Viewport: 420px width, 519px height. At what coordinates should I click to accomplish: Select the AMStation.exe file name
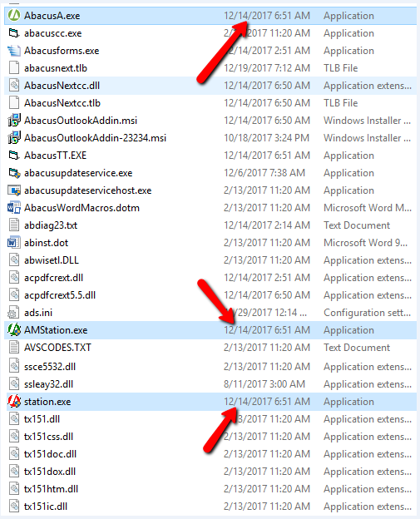click(x=56, y=330)
